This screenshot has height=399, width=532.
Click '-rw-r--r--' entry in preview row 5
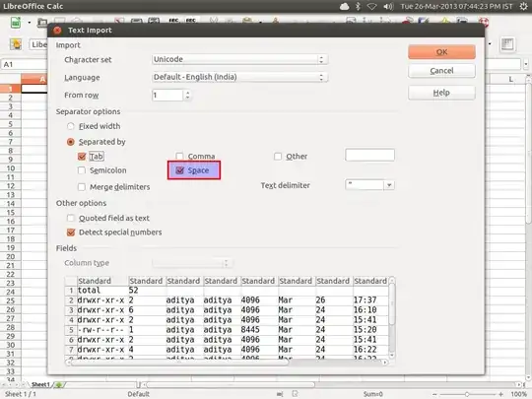click(x=100, y=330)
